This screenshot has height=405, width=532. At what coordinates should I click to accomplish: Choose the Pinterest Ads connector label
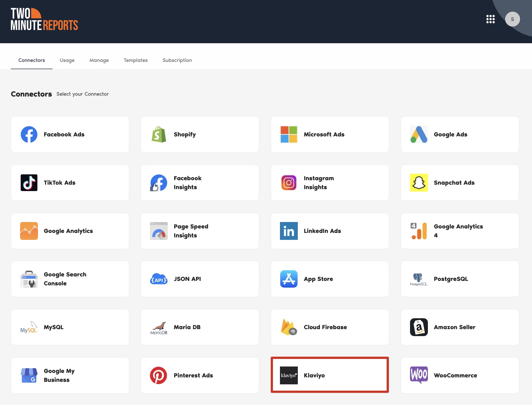(193, 375)
